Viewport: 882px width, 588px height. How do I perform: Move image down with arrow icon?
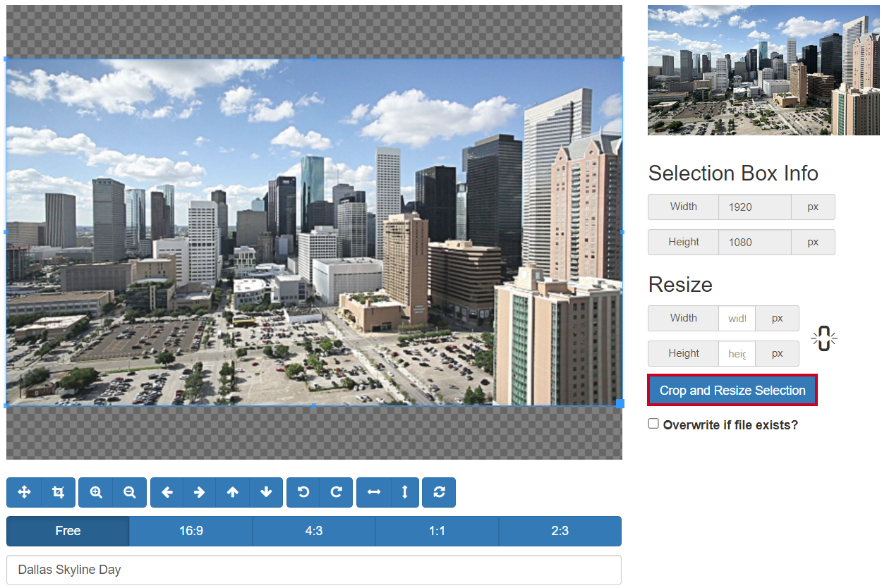tap(266, 492)
